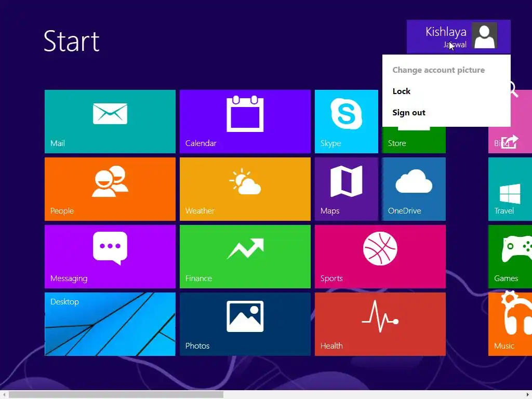This screenshot has width=532, height=399.
Task: Click the scrollbar right arrow
Action: tap(528, 395)
